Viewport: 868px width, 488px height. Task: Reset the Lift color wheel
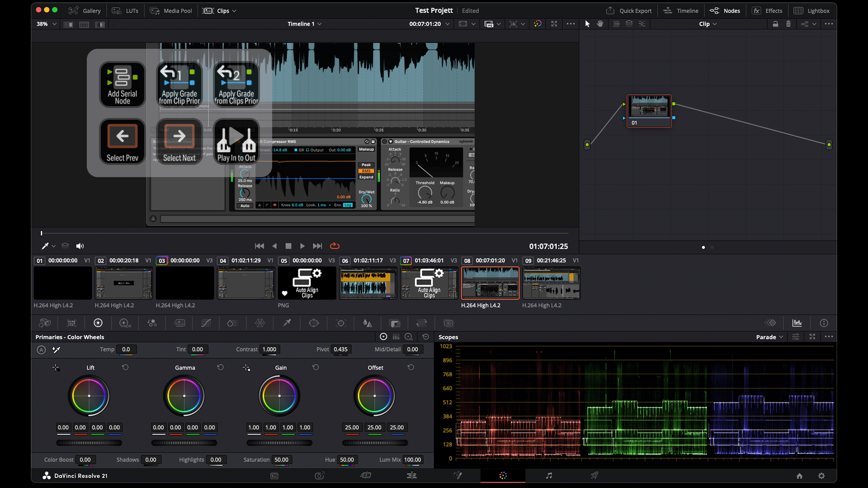click(125, 367)
